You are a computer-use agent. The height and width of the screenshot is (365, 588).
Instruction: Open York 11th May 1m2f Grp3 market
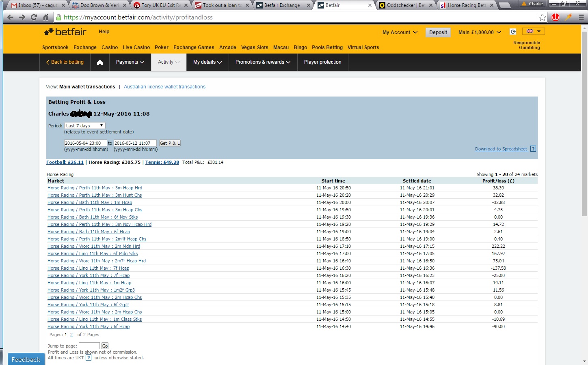(x=91, y=290)
